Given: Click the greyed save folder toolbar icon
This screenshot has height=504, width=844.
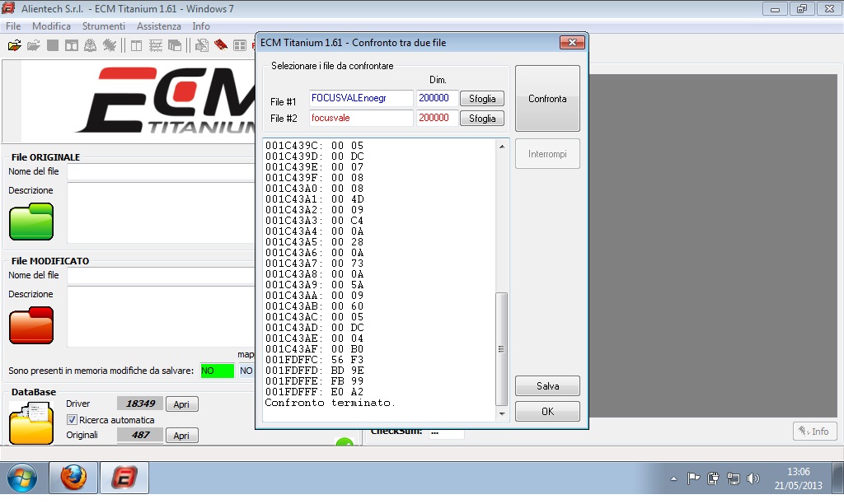Looking at the screenshot, I should [33, 46].
